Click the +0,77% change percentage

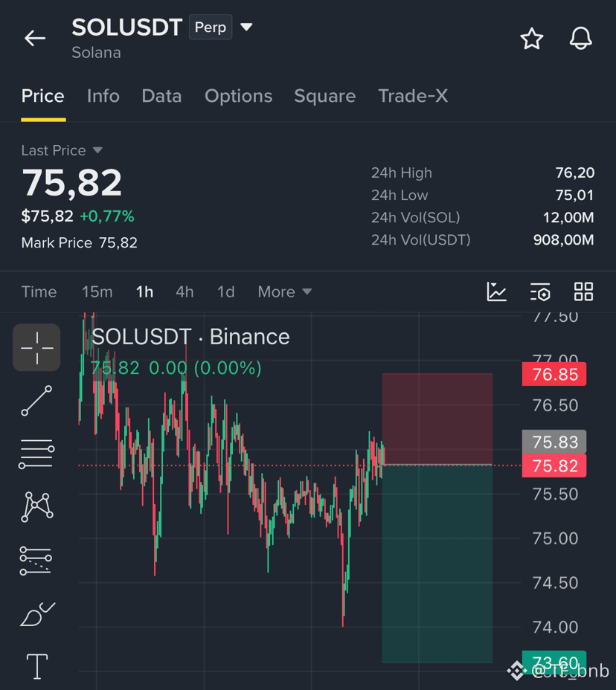tap(106, 216)
